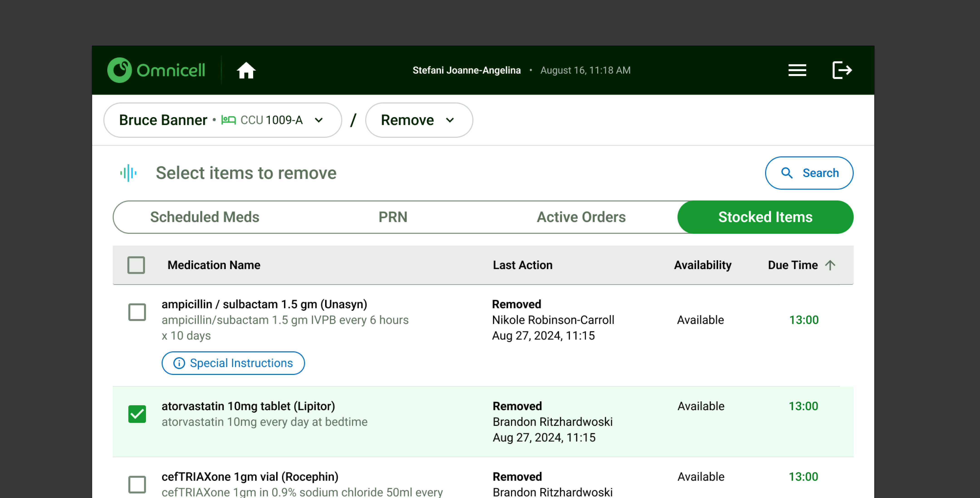Uncheck the atorvastatin 10mg tablet checkbox
The image size is (980, 498).
tap(137, 414)
